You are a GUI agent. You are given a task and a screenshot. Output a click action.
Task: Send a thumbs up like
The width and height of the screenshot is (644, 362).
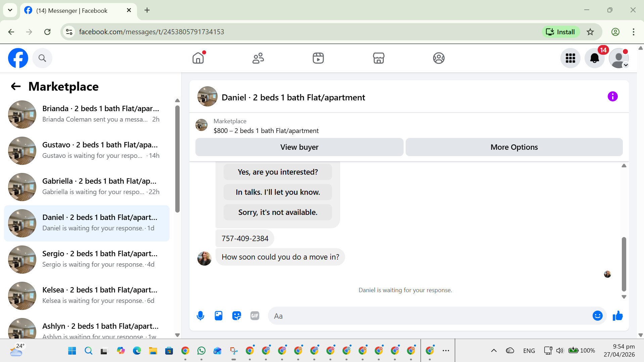tap(617, 316)
